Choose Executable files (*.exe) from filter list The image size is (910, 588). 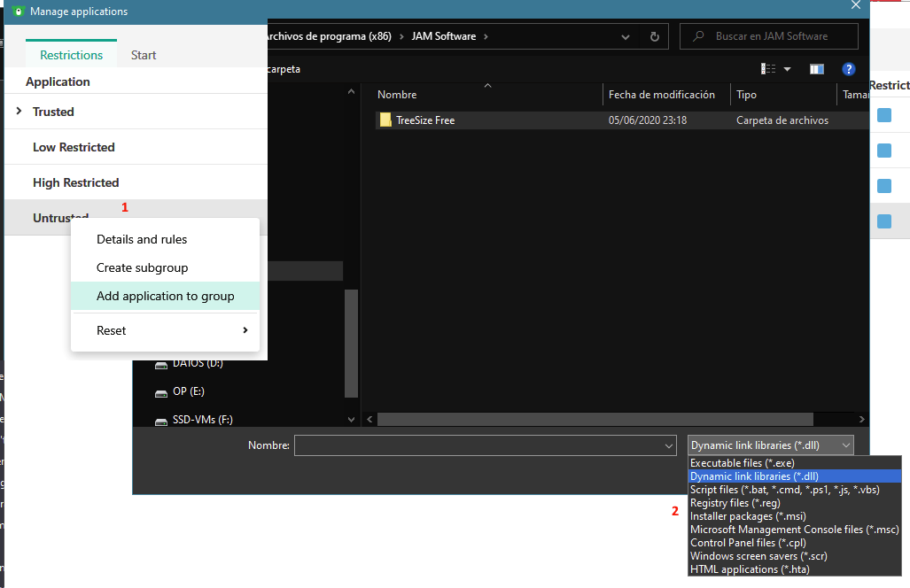coord(743,462)
